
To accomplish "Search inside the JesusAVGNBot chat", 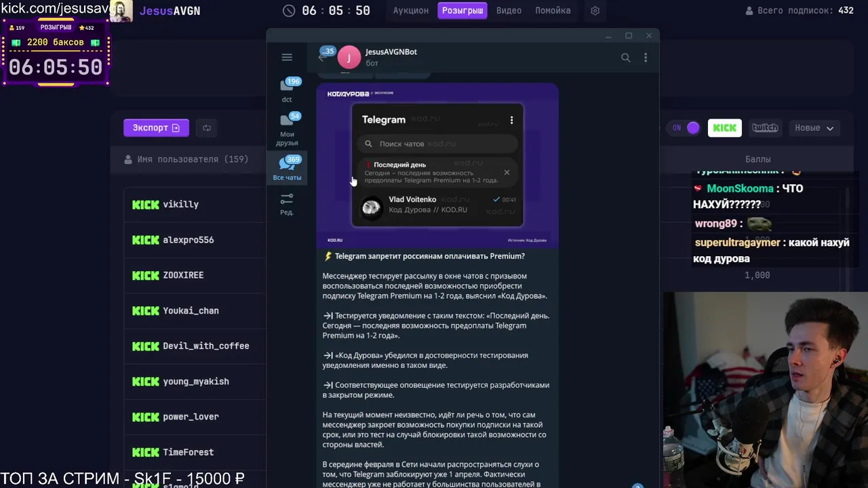I will pyautogui.click(x=626, y=58).
